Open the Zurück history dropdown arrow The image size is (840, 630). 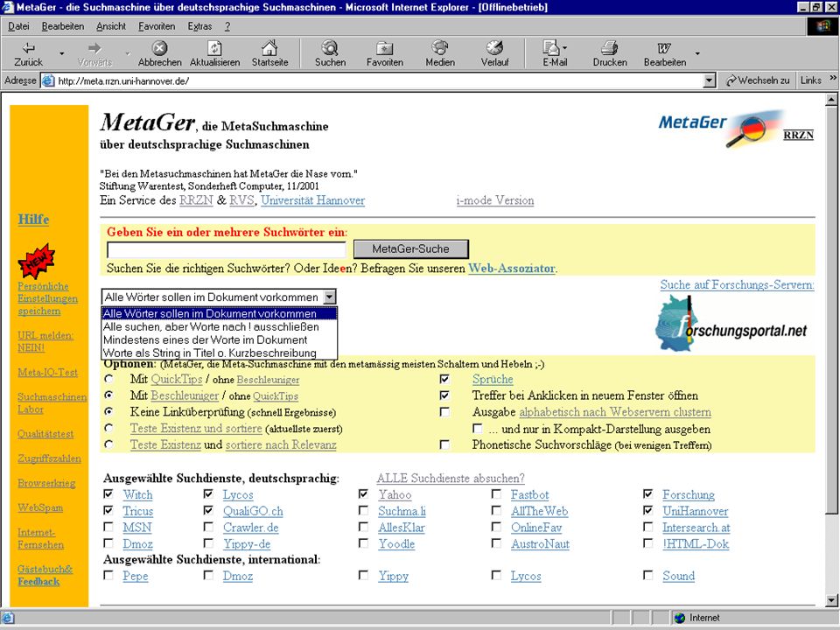pos(61,53)
